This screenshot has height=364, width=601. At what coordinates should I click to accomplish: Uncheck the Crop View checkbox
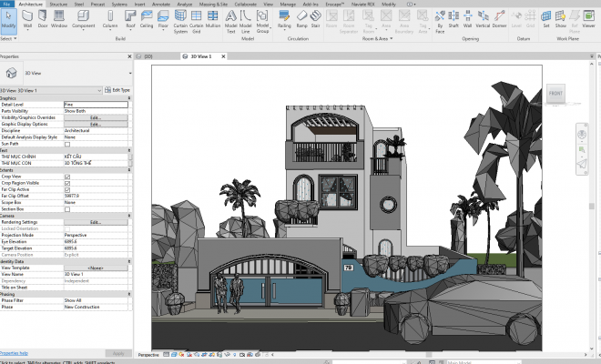point(66,176)
